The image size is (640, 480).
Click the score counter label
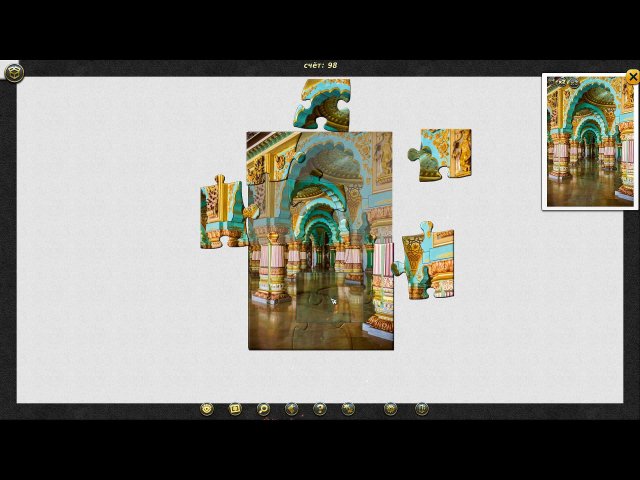(320, 65)
